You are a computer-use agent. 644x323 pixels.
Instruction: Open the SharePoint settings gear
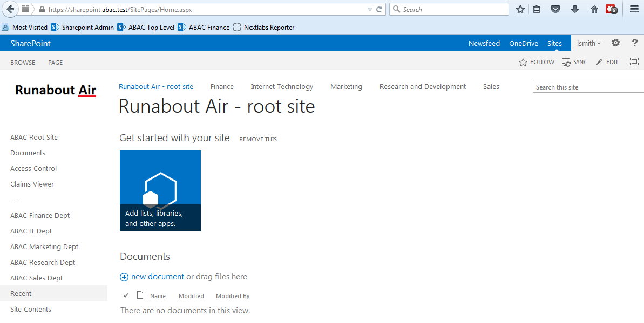pos(615,43)
